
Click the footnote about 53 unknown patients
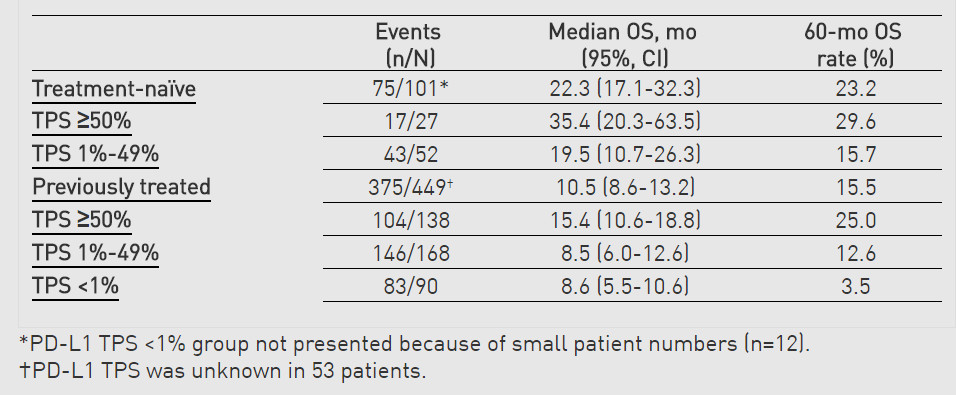(223, 371)
